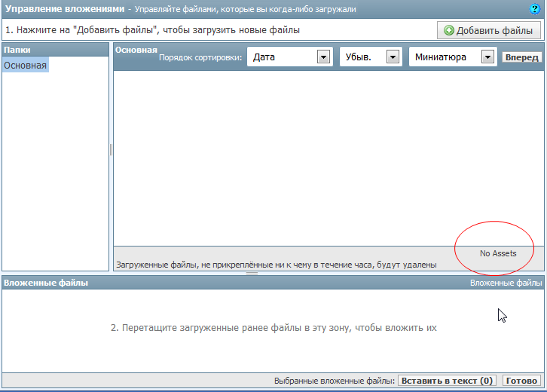Click the "No Assets" status text
Image resolution: width=547 pixels, height=392 pixels.
(x=498, y=253)
